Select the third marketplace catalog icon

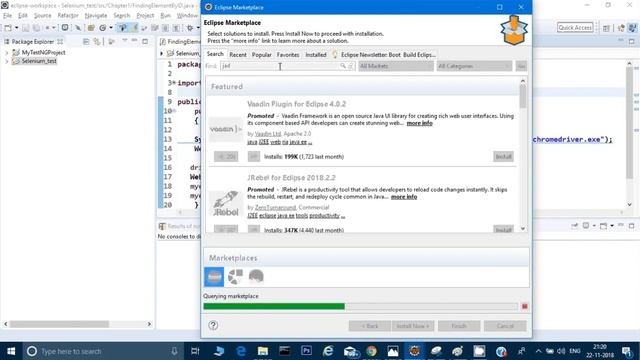256,277
